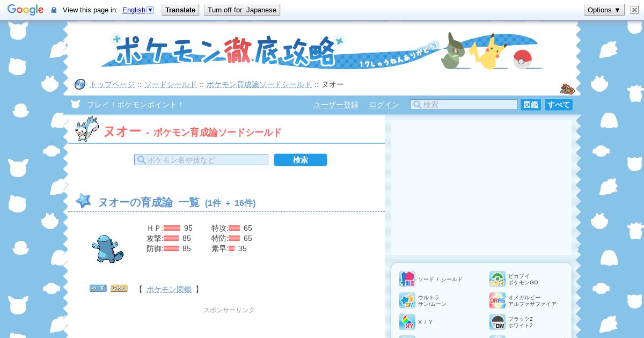Click the Quagsire sprite image

(107, 248)
